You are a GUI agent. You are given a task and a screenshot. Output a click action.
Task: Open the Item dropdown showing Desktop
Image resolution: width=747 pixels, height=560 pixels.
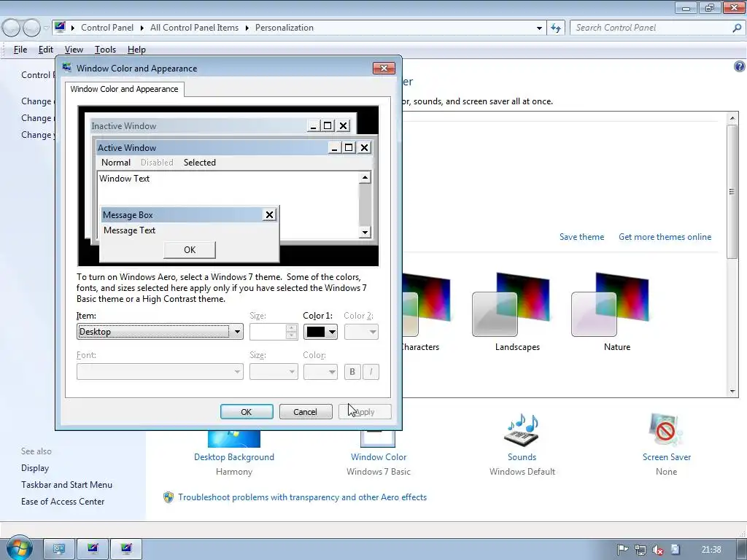(160, 332)
